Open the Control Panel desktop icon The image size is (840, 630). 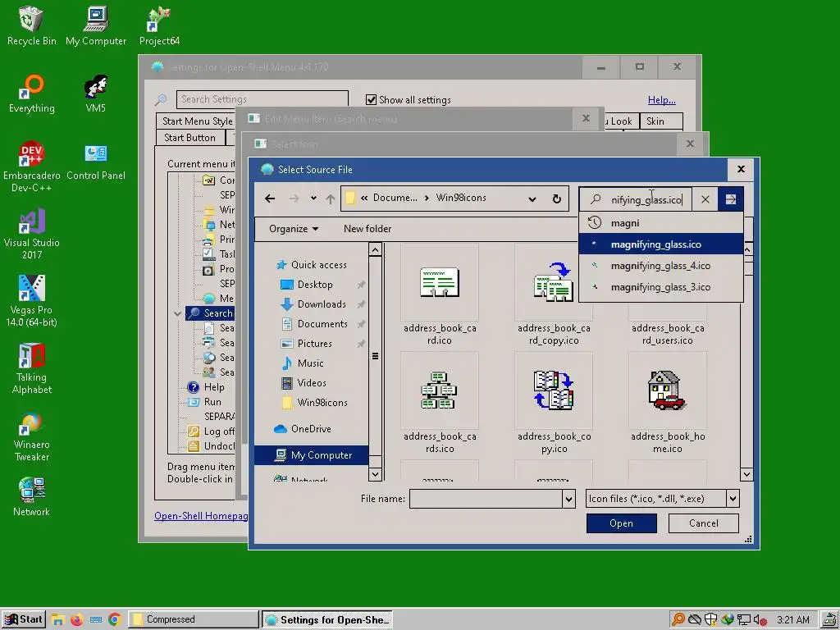point(96,161)
